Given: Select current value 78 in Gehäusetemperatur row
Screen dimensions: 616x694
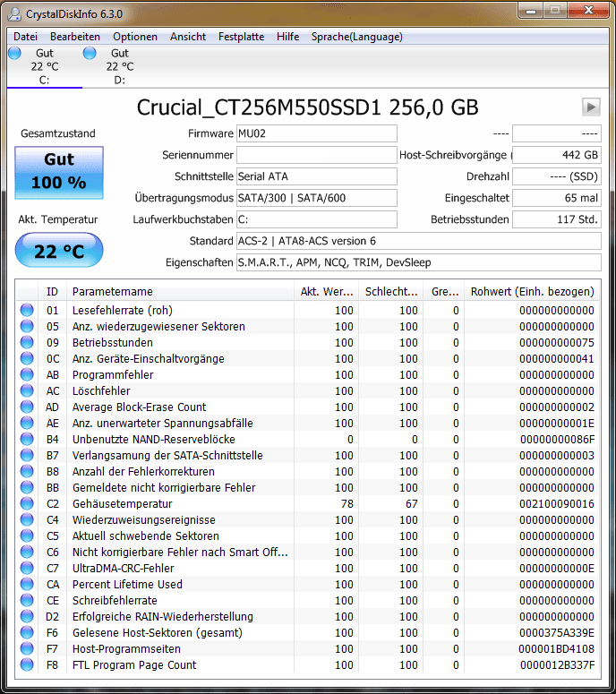Looking at the screenshot, I should pos(347,503).
